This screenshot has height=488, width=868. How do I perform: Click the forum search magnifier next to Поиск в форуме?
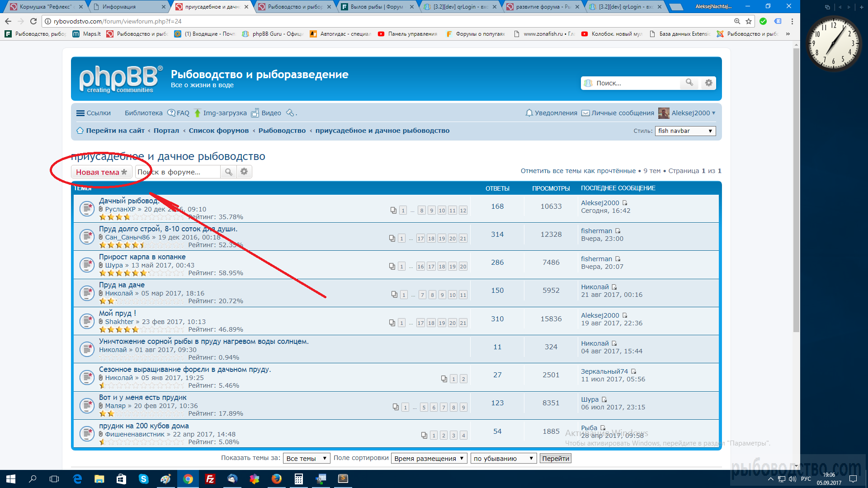click(x=229, y=172)
